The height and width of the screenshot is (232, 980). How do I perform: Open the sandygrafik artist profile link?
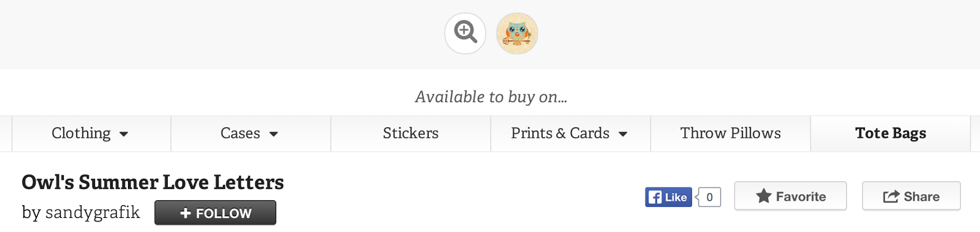[92, 212]
